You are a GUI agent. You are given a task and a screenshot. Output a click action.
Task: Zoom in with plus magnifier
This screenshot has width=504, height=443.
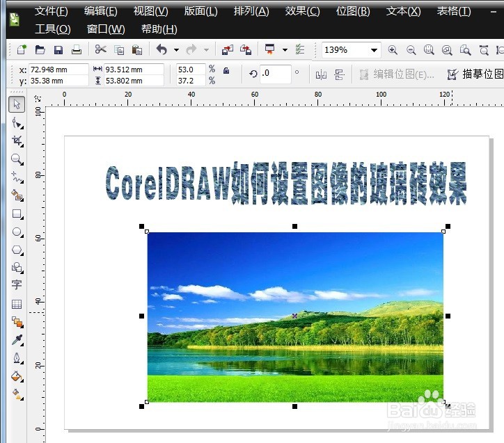pyautogui.click(x=393, y=50)
